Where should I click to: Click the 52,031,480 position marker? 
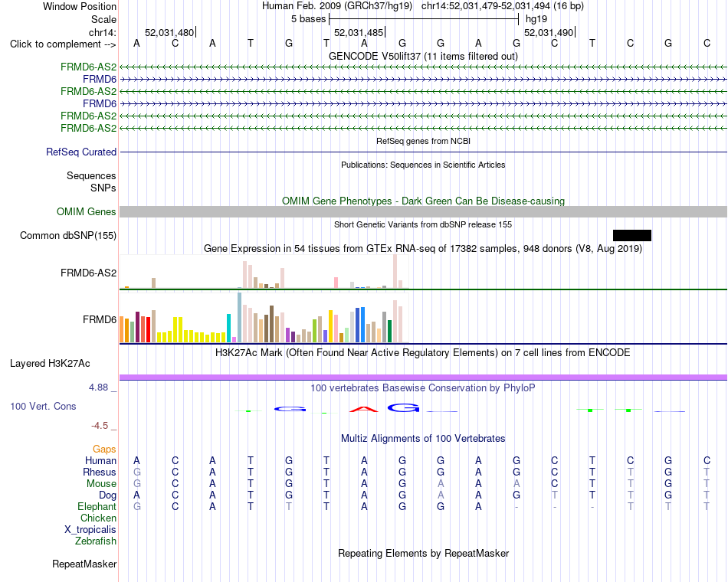click(170, 32)
